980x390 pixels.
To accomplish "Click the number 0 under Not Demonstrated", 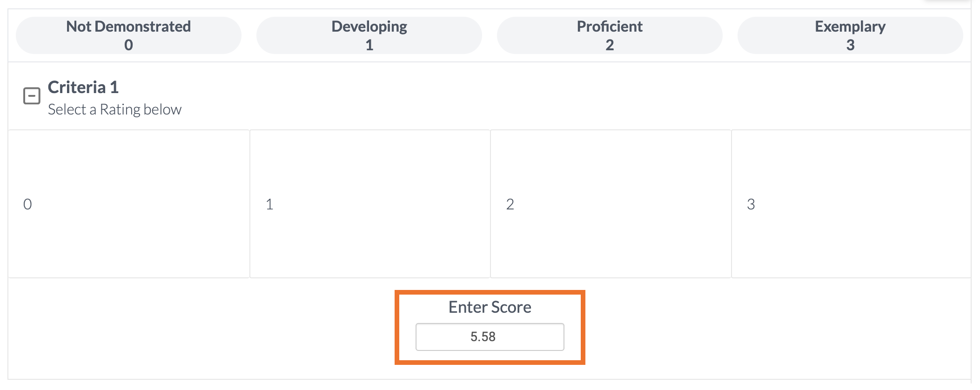I will (x=128, y=45).
